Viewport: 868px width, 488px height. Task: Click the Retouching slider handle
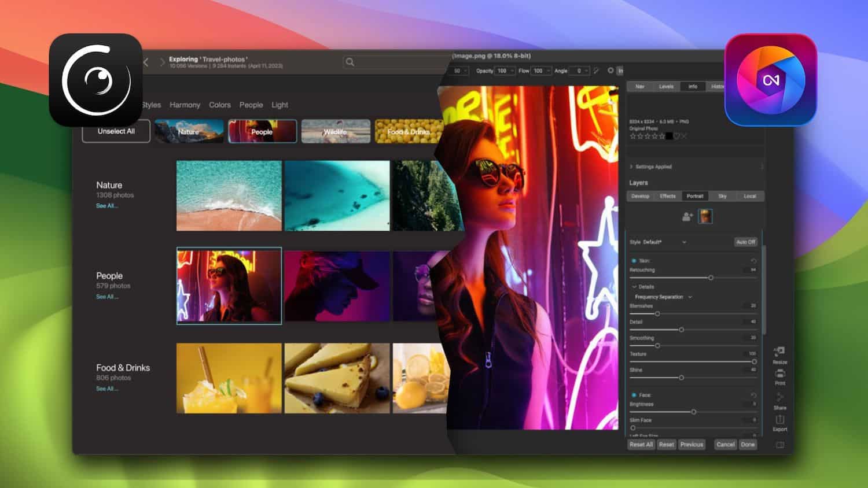pyautogui.click(x=711, y=278)
